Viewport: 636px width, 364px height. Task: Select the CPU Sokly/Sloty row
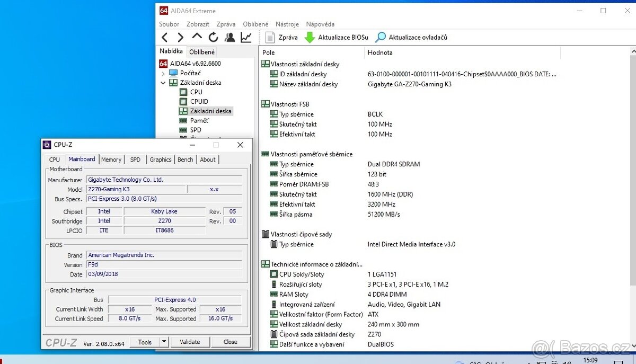334,274
